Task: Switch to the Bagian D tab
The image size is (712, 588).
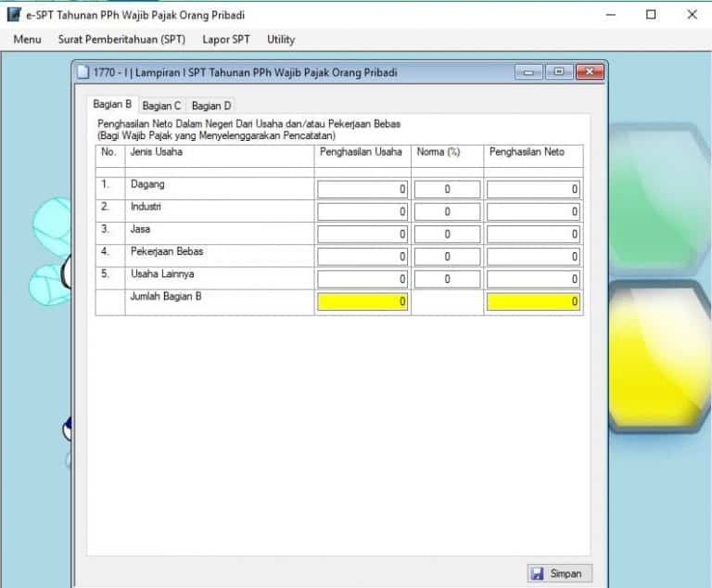Action: click(211, 106)
